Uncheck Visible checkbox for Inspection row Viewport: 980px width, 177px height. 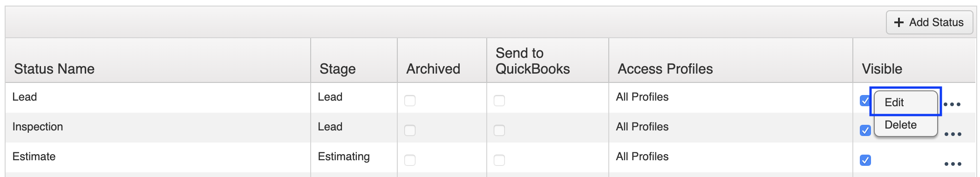(x=865, y=130)
